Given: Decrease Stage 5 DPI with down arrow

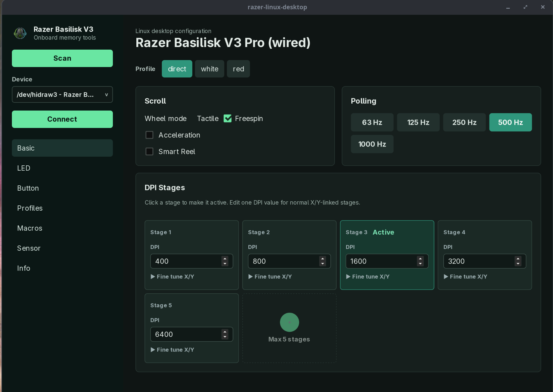Looking at the screenshot, I should click(225, 337).
